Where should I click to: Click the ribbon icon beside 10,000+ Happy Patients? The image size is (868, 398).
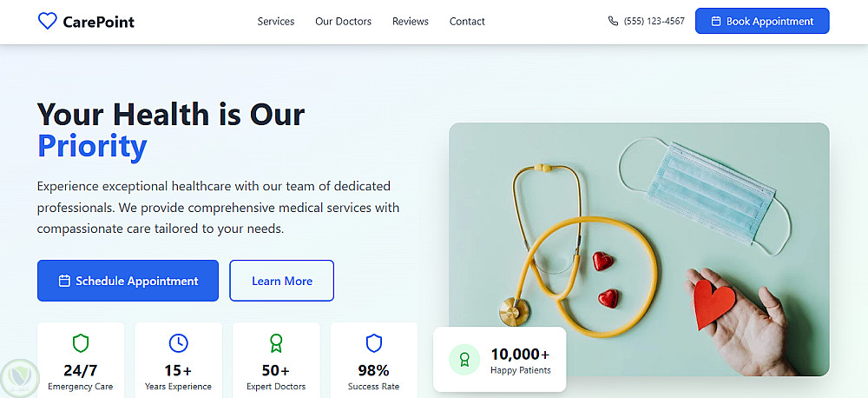coord(464,359)
